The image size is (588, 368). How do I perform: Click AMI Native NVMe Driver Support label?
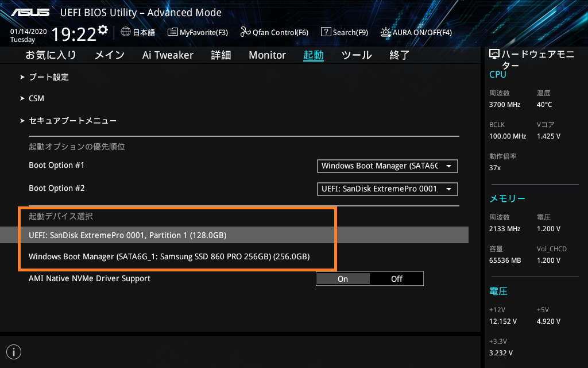[89, 278]
